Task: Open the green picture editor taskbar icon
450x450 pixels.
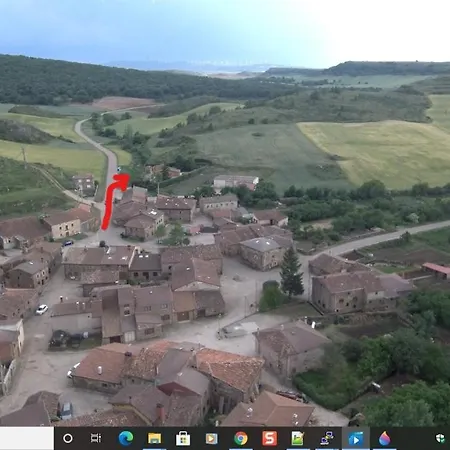Action: click(297, 438)
